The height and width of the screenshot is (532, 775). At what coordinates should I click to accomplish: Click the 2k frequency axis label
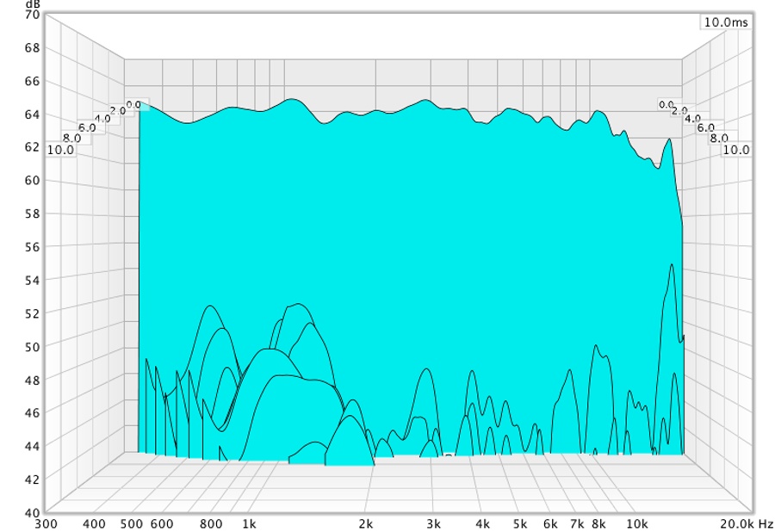click(366, 524)
